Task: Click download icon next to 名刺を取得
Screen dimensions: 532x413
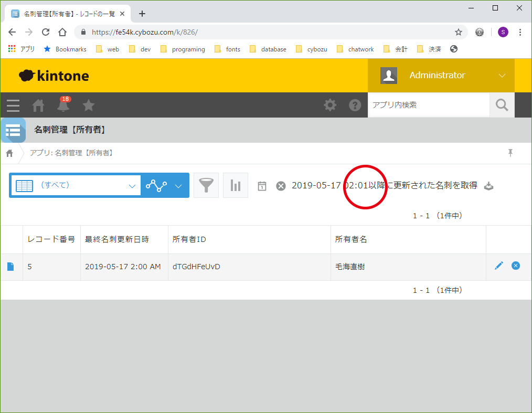Action: pos(488,186)
